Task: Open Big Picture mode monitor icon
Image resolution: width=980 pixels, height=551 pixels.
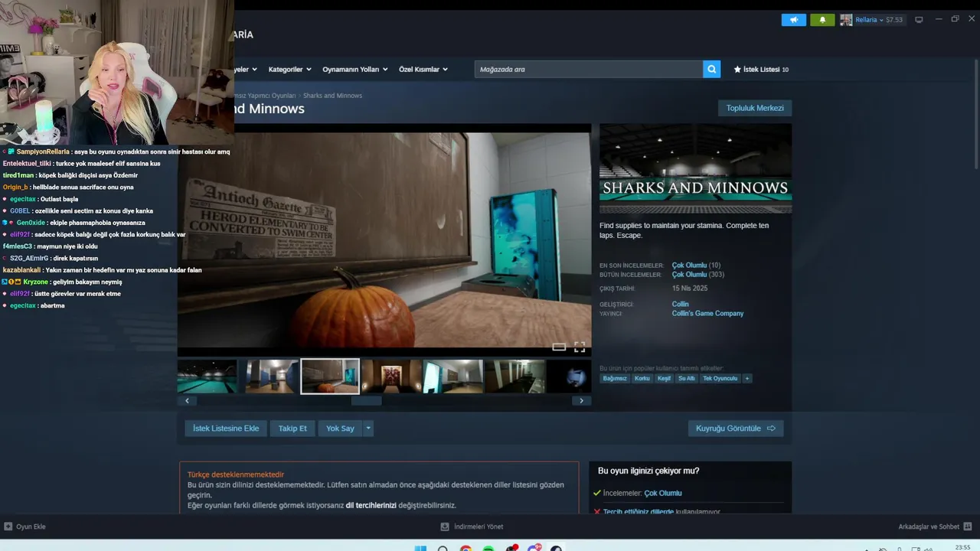Action: pyautogui.click(x=919, y=20)
